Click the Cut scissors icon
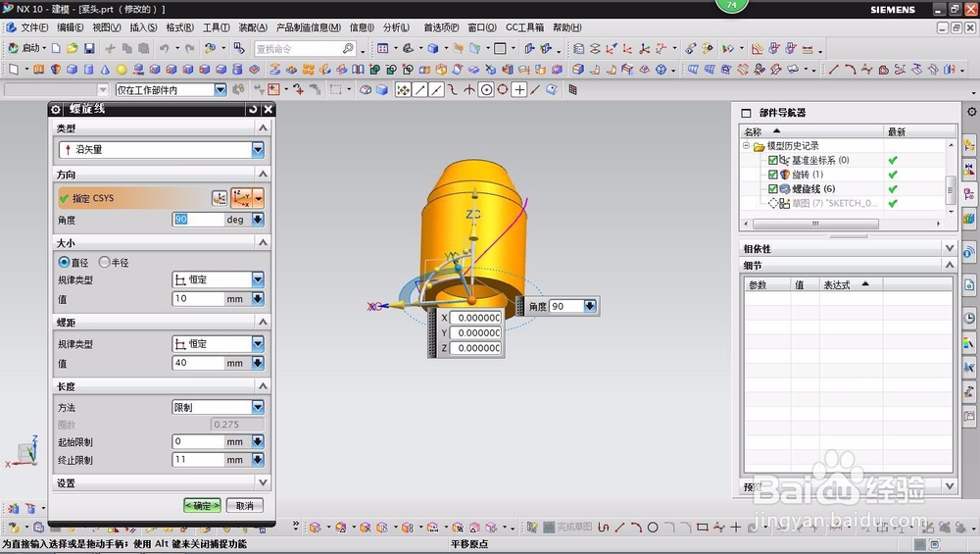The image size is (980, 554). coord(110,48)
